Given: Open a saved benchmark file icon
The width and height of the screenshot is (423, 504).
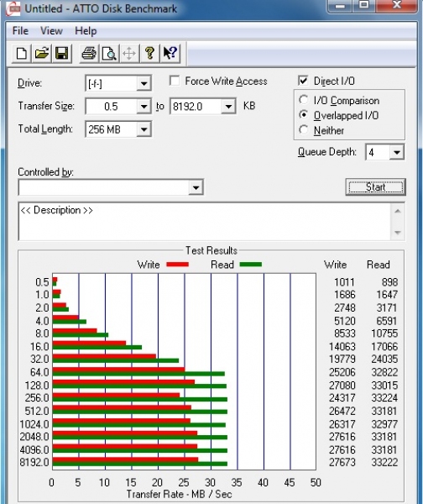Looking at the screenshot, I should (x=41, y=54).
